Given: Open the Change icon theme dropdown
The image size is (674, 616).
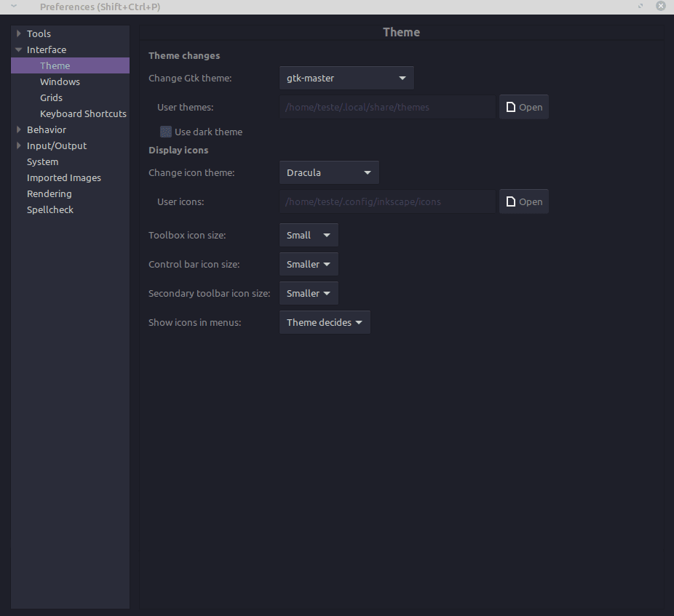Looking at the screenshot, I should pyautogui.click(x=329, y=172).
